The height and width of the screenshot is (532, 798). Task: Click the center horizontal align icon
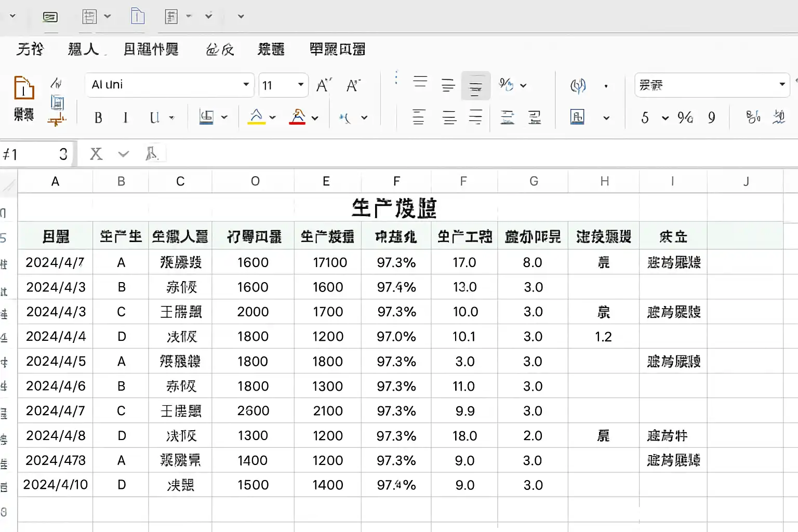tap(449, 117)
